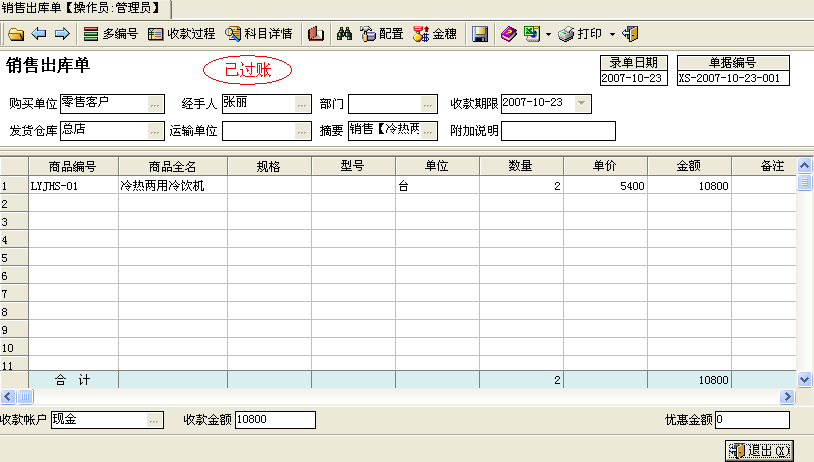Image resolution: width=814 pixels, height=462 pixels.
Task: Click the 录单日期 value 2007-10-23
Action: pyautogui.click(x=633, y=78)
